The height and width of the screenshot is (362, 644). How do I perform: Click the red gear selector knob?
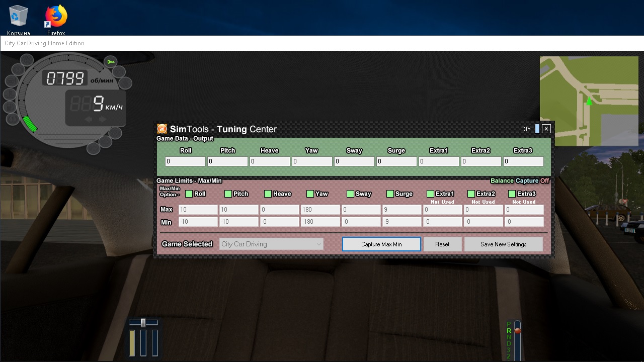tap(517, 330)
